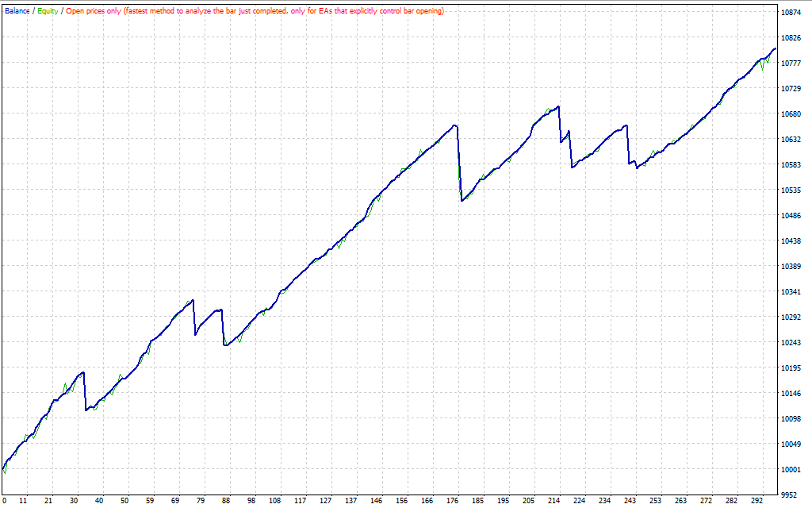Select the 10632 value on the right axis
The width and height of the screenshot is (812, 508).
790,140
